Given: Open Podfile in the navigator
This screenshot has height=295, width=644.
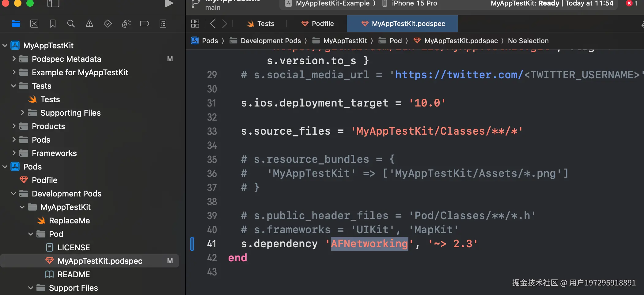Looking at the screenshot, I should pos(38,180).
